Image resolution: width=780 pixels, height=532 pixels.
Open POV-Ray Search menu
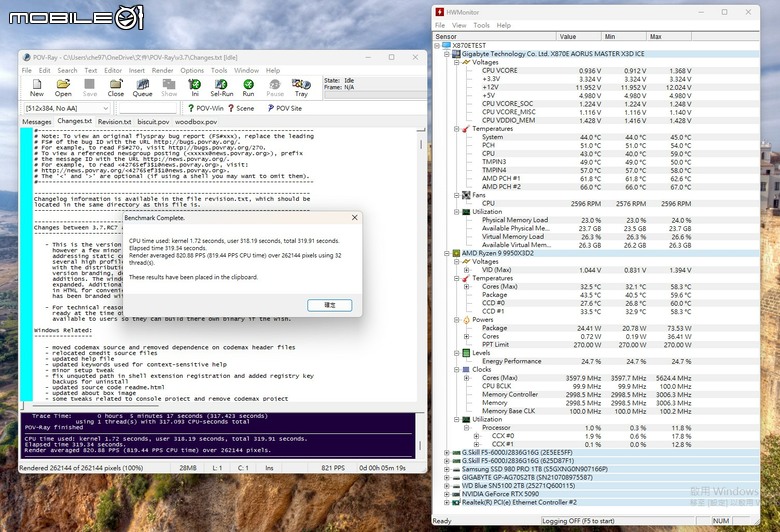click(x=67, y=70)
